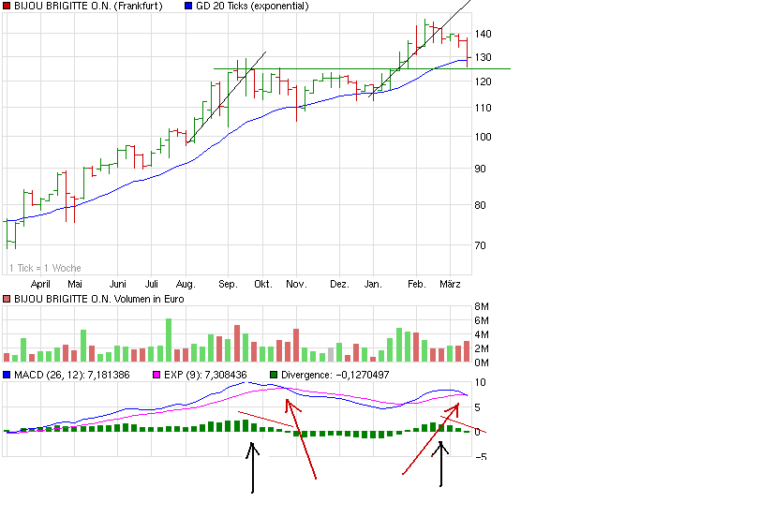Click the blue GD 20 Ticks legend square
The height and width of the screenshot is (532, 759).
[188, 6]
